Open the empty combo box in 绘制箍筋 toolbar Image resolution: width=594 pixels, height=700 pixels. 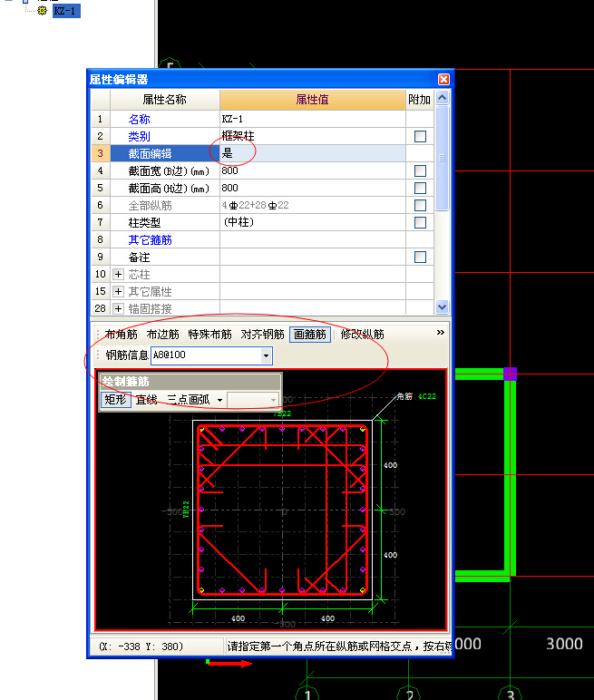[253, 400]
